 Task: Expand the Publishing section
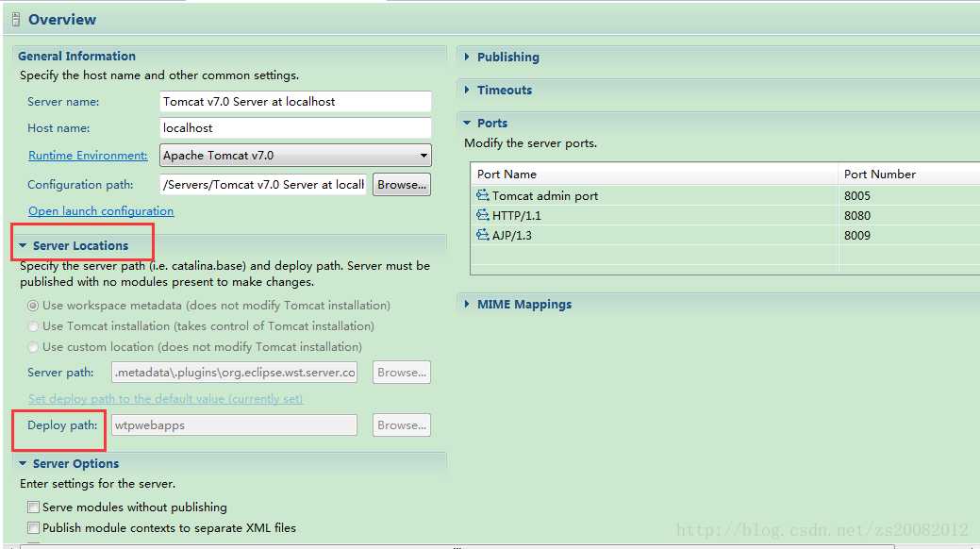click(467, 57)
